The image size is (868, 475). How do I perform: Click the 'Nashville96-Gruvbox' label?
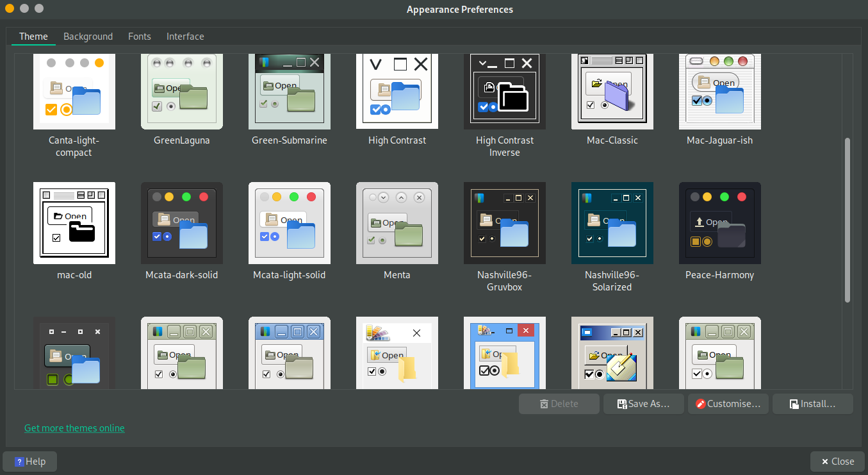505,281
